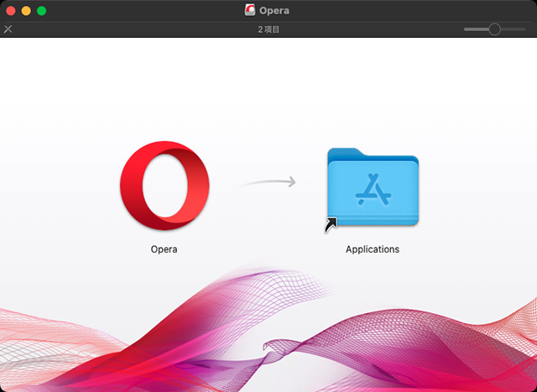The height and width of the screenshot is (392, 537).
Task: Click the Opera disk icon in title bar
Action: point(250,10)
